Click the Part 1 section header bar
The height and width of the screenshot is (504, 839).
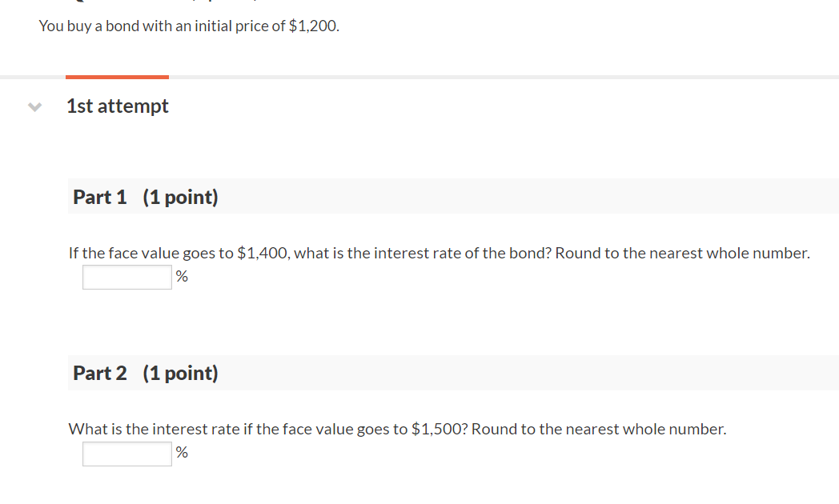pyautogui.click(x=453, y=197)
